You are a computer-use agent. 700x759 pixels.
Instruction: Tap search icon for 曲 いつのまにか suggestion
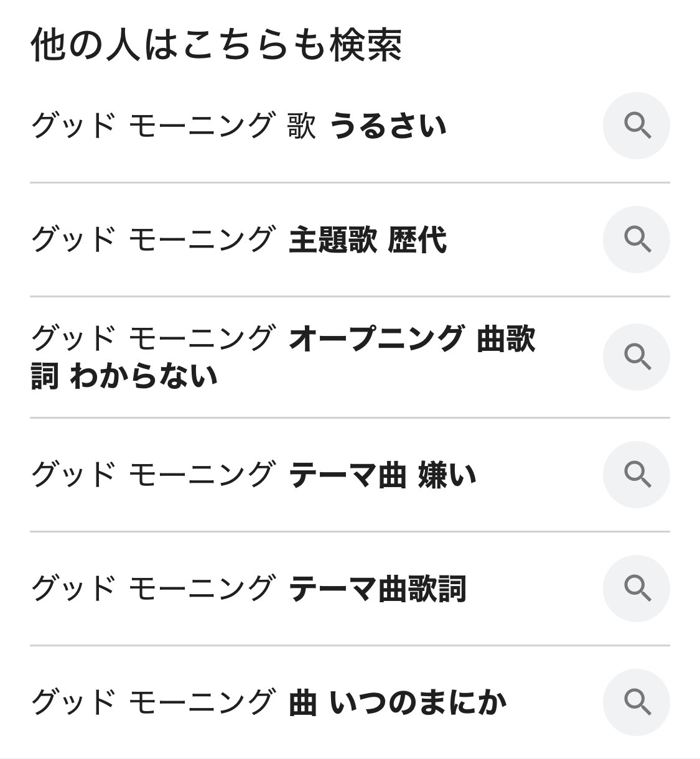pyautogui.click(x=636, y=702)
